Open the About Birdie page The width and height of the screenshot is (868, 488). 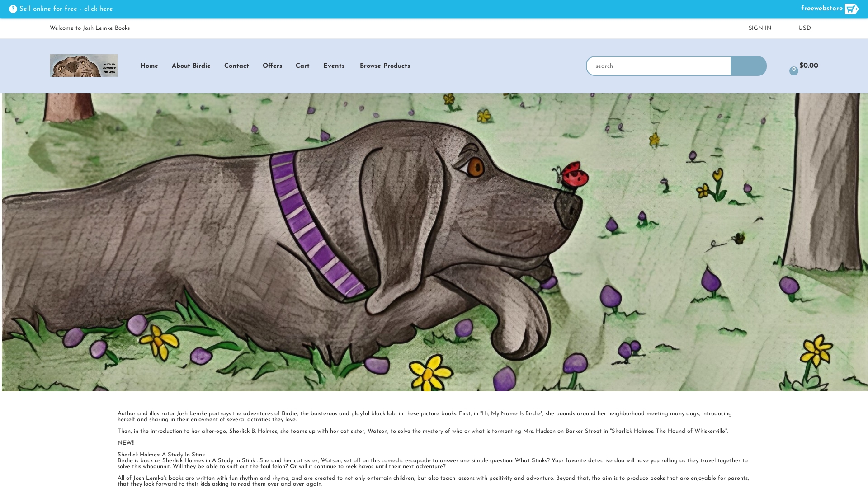tap(191, 66)
